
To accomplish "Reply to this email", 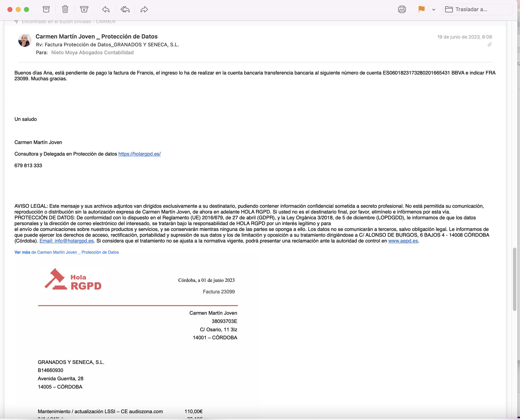I will point(106,10).
